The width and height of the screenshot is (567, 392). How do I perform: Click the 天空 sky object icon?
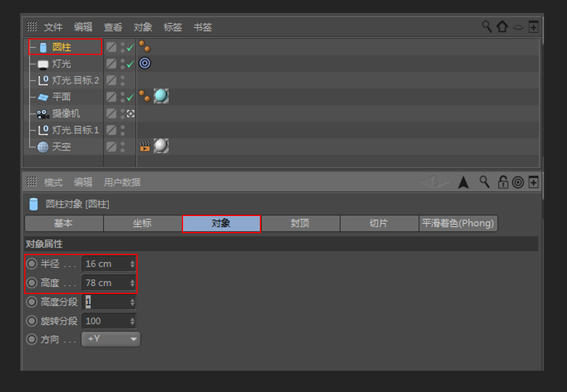(x=43, y=146)
